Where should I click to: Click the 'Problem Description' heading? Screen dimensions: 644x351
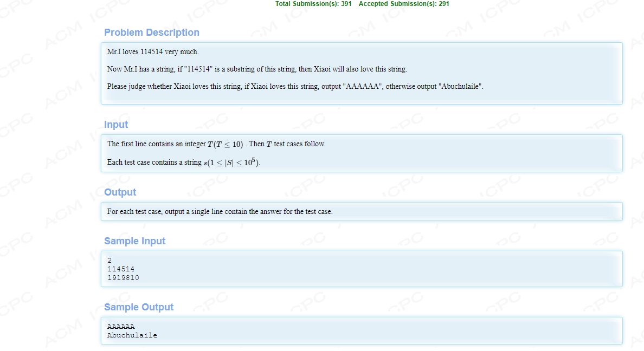click(x=152, y=32)
